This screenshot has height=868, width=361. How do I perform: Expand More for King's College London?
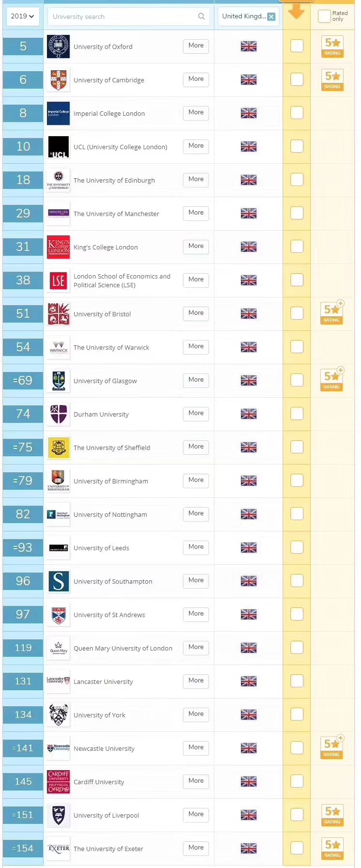(x=196, y=247)
